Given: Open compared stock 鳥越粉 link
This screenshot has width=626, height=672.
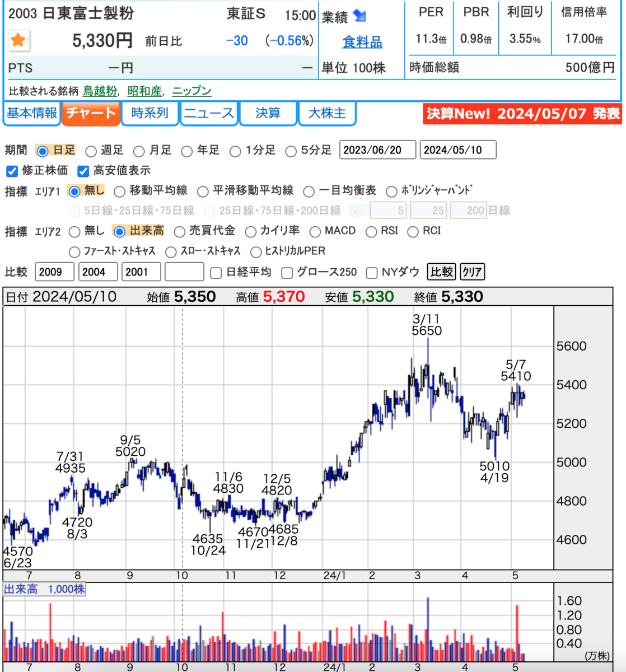Looking at the screenshot, I should 100,91.
